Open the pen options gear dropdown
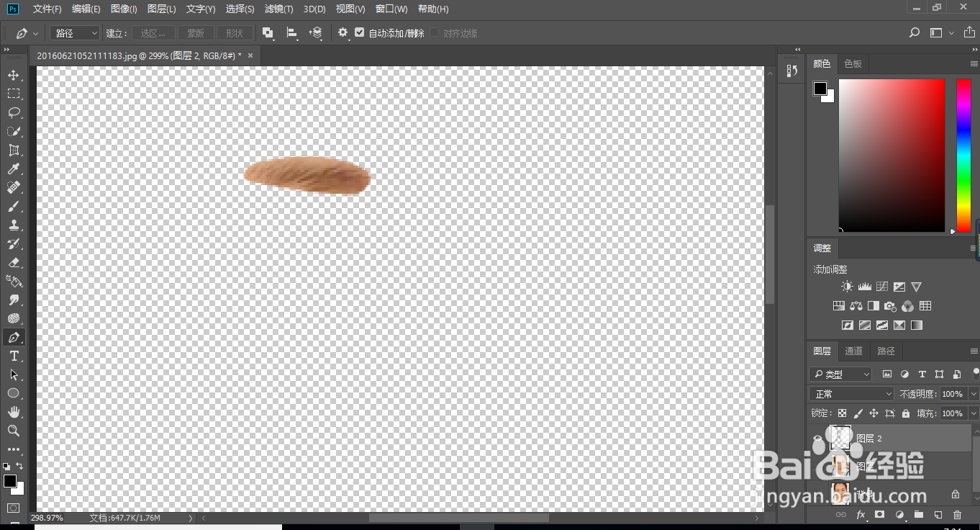This screenshot has width=980, height=530. tap(344, 33)
